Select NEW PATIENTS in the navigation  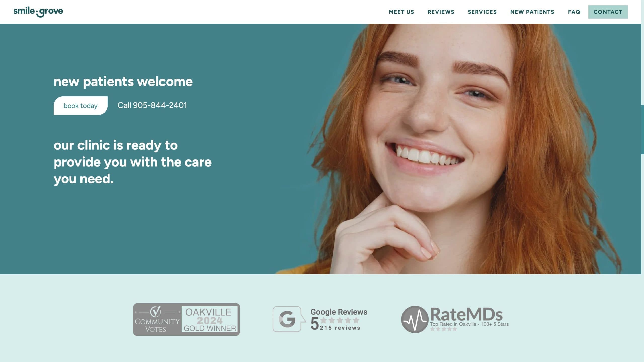point(532,12)
